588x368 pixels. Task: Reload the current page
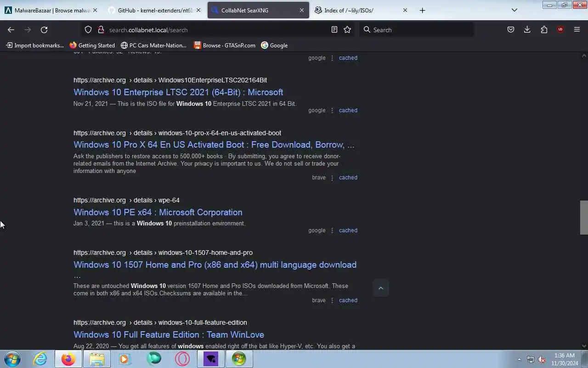click(x=44, y=29)
